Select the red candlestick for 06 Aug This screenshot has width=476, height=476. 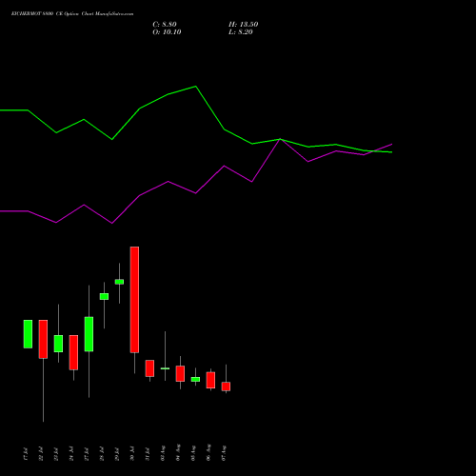pos(210,380)
